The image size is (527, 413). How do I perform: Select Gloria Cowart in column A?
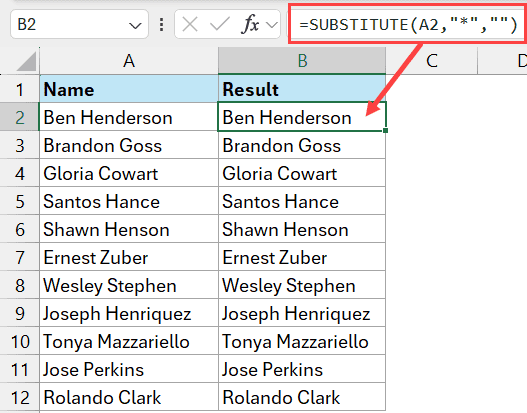coord(129,173)
